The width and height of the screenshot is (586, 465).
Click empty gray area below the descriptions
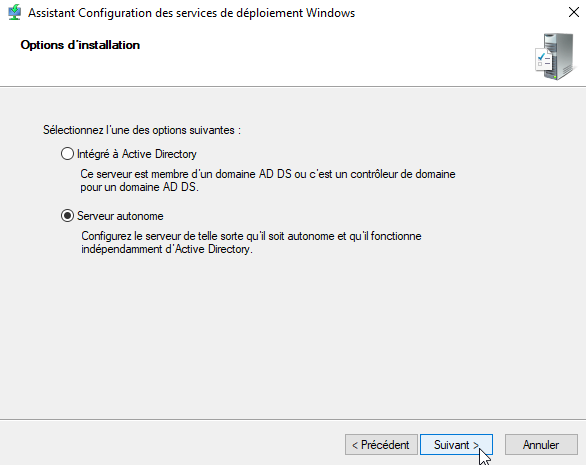click(x=292, y=336)
